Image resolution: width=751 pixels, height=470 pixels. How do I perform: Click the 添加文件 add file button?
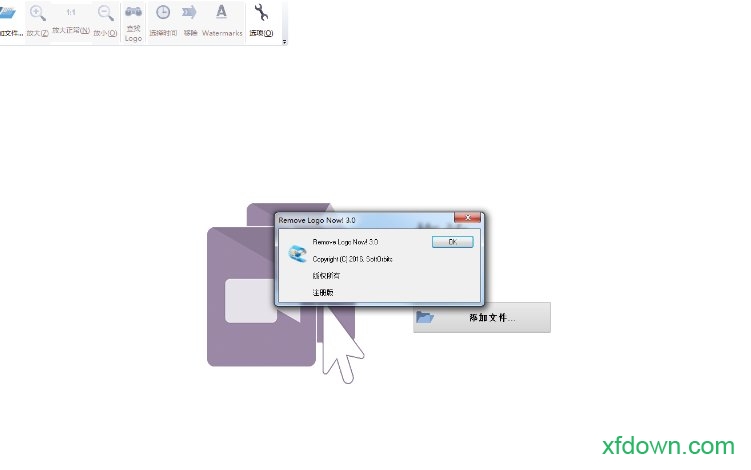481,318
